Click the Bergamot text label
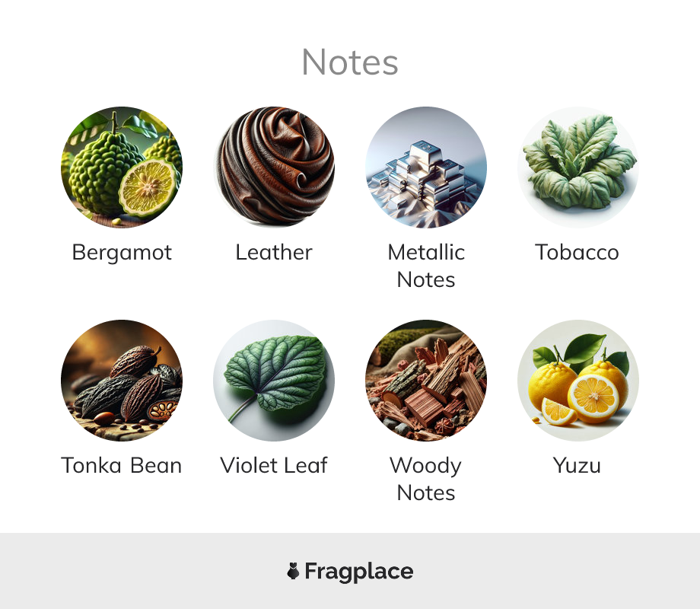Image resolution: width=700 pixels, height=609 pixels. point(122,253)
